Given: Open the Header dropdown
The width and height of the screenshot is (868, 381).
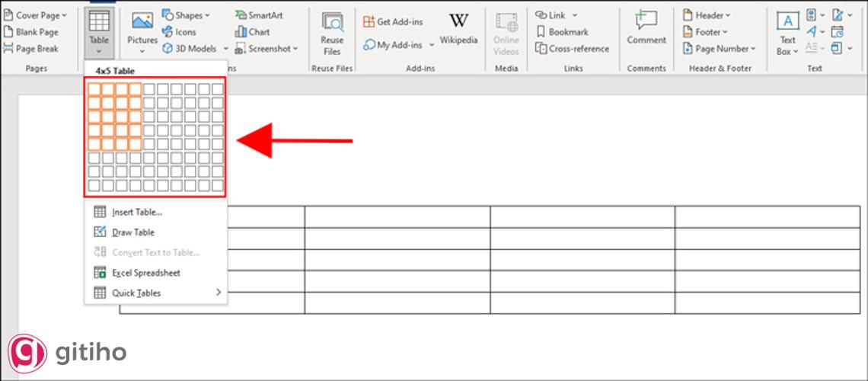Looking at the screenshot, I should coord(707,15).
